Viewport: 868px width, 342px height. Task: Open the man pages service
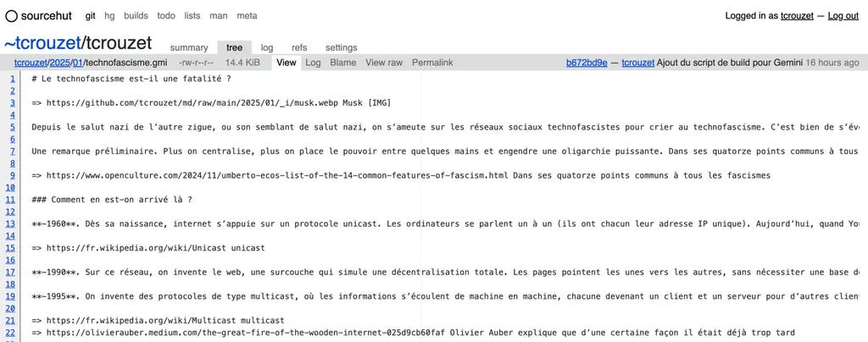pyautogui.click(x=219, y=16)
